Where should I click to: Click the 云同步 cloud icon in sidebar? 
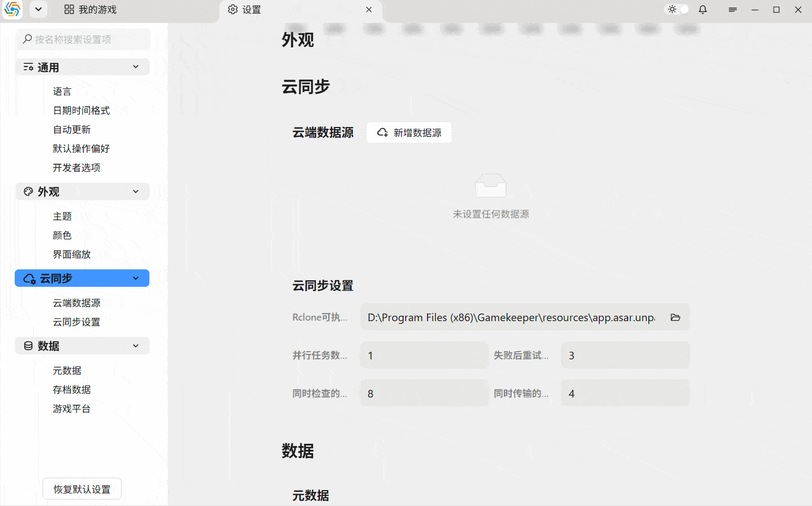[28, 278]
